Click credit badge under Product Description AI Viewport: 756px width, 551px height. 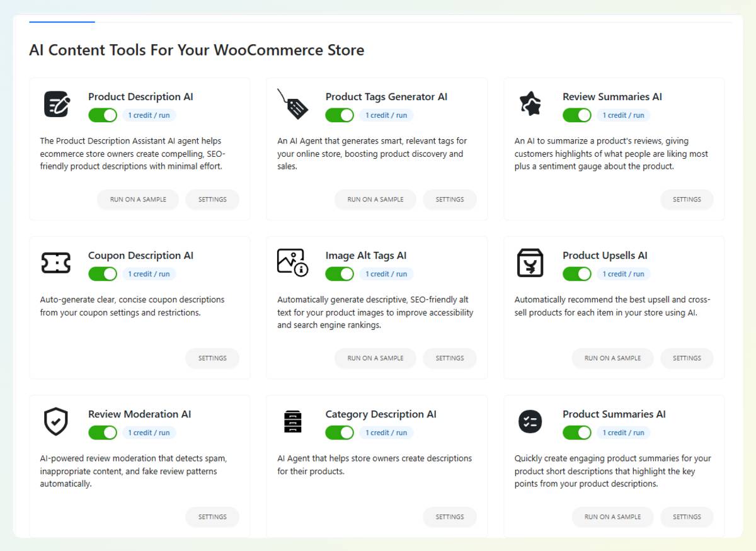tap(149, 115)
